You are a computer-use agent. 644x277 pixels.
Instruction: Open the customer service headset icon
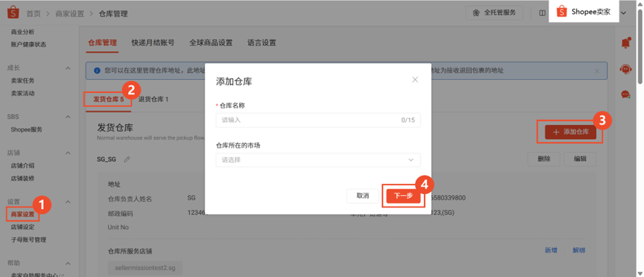625,69
